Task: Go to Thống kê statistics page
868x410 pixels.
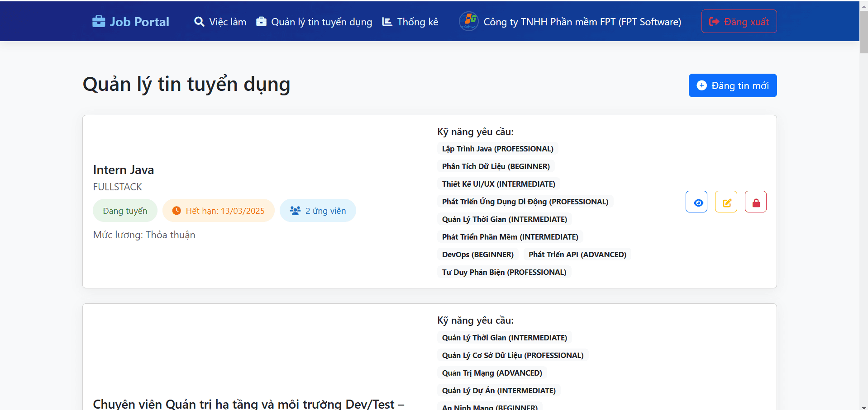Action: pos(410,22)
